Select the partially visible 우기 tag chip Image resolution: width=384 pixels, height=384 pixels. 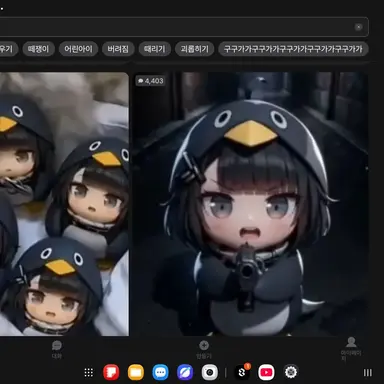click(8, 49)
